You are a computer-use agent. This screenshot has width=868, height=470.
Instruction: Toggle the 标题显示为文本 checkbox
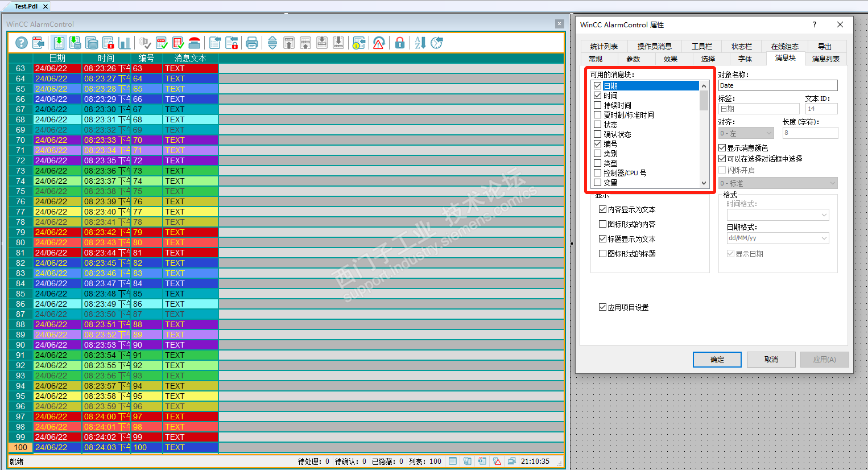pos(602,239)
